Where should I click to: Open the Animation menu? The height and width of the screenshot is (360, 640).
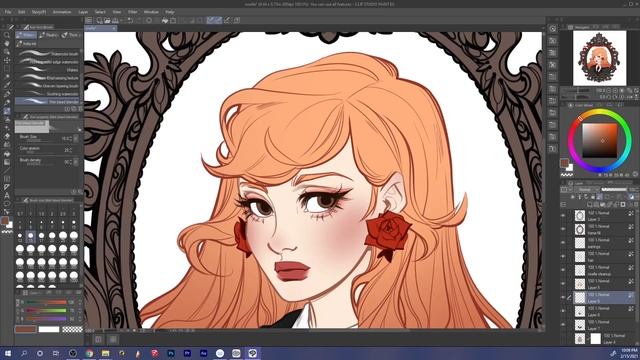click(x=62, y=12)
